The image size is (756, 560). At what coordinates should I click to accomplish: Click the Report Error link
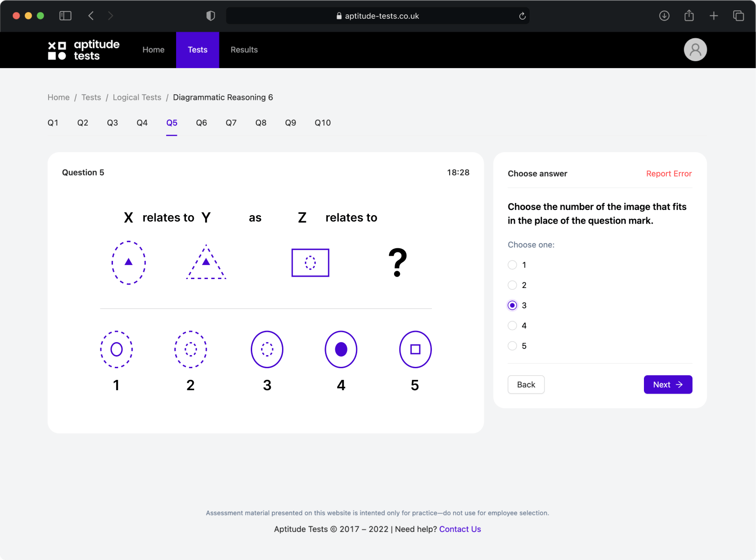(x=669, y=173)
